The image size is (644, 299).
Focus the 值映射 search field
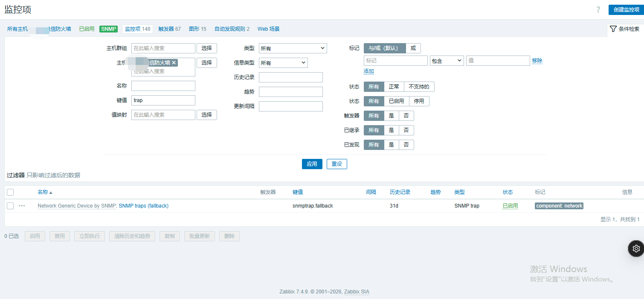coord(163,115)
